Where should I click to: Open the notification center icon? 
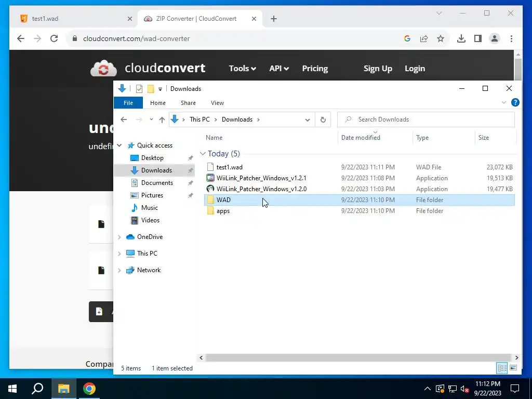coord(515,389)
